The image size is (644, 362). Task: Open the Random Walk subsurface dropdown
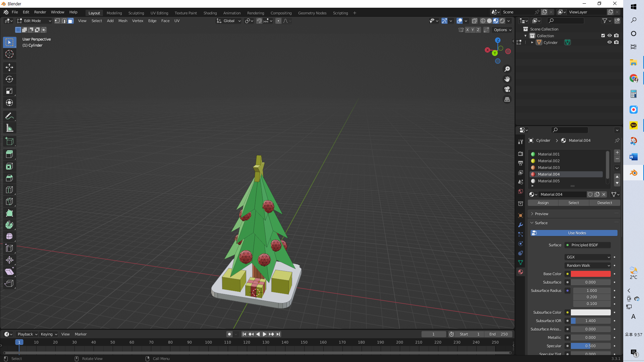click(x=588, y=265)
